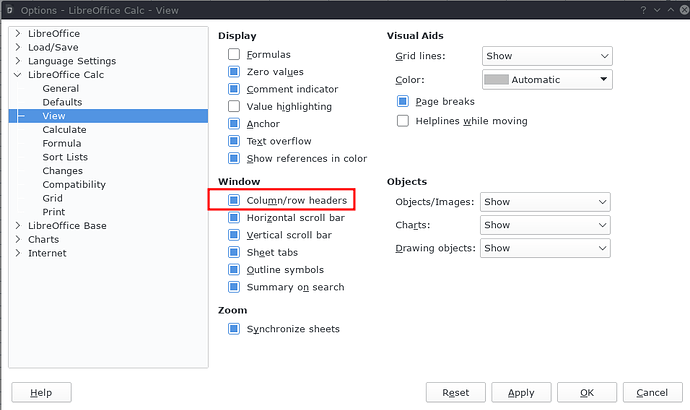690x410 pixels.
Task: Toggle Vertical scroll bar checkbox
Action: pos(234,235)
